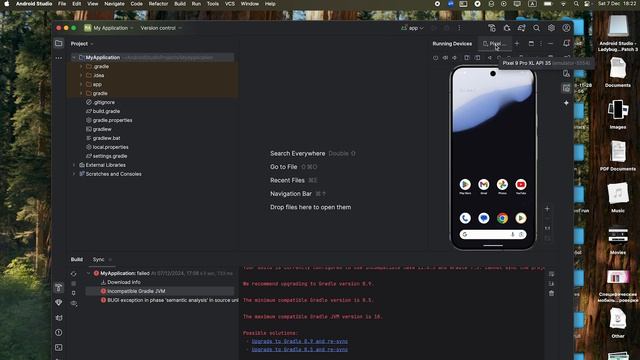
Task: Collapse the MyApplication: failed build node
Action: (x=89, y=273)
